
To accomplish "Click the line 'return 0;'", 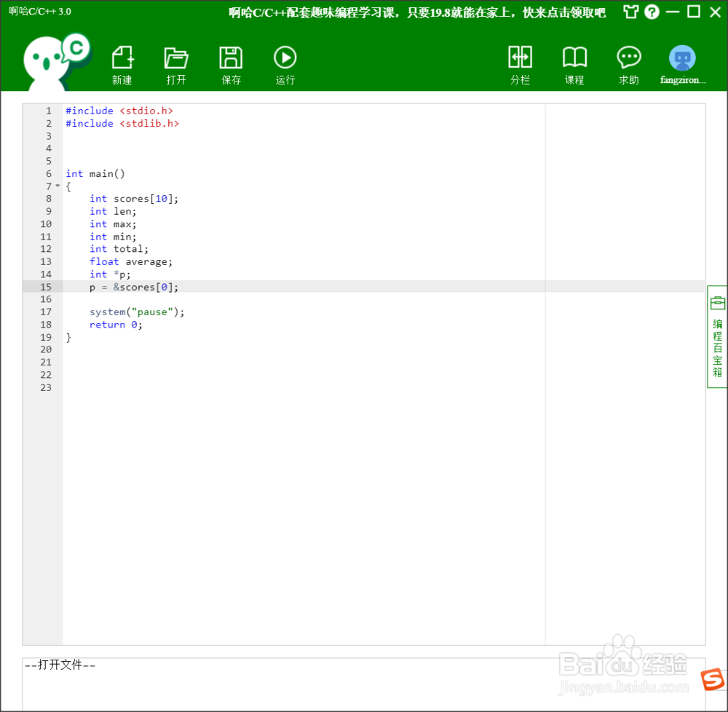I will click(x=116, y=325).
